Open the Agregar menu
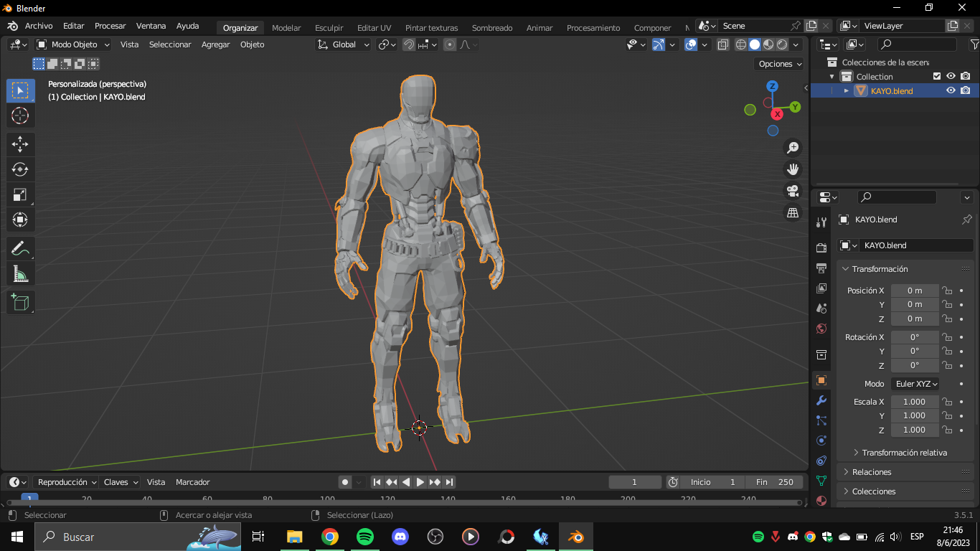The width and height of the screenshot is (980, 551). (x=215, y=44)
